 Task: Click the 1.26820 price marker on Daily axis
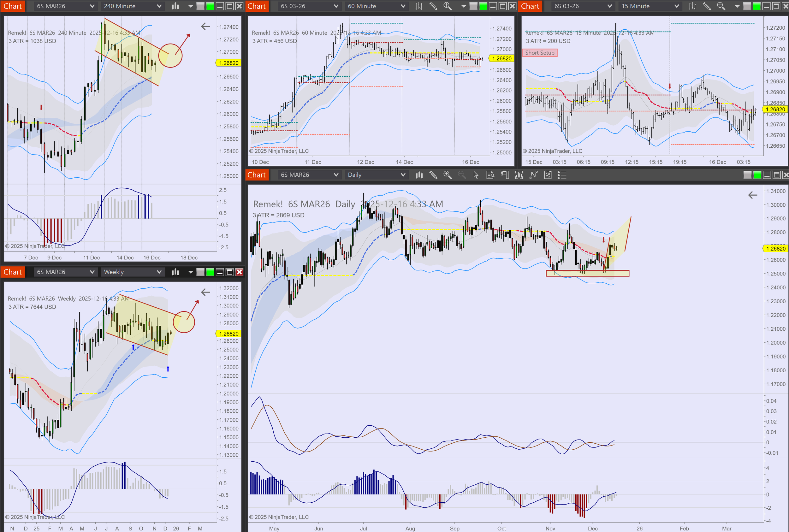coord(775,248)
